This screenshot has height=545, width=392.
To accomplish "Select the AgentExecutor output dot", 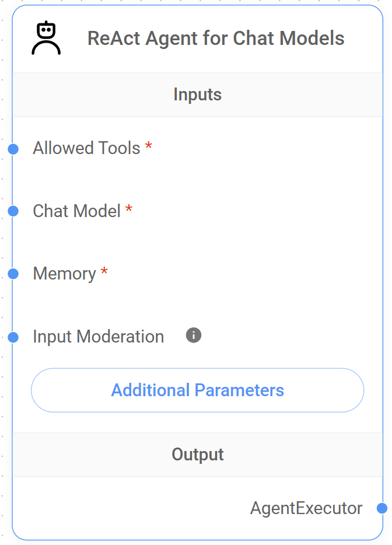I will pyautogui.click(x=383, y=508).
